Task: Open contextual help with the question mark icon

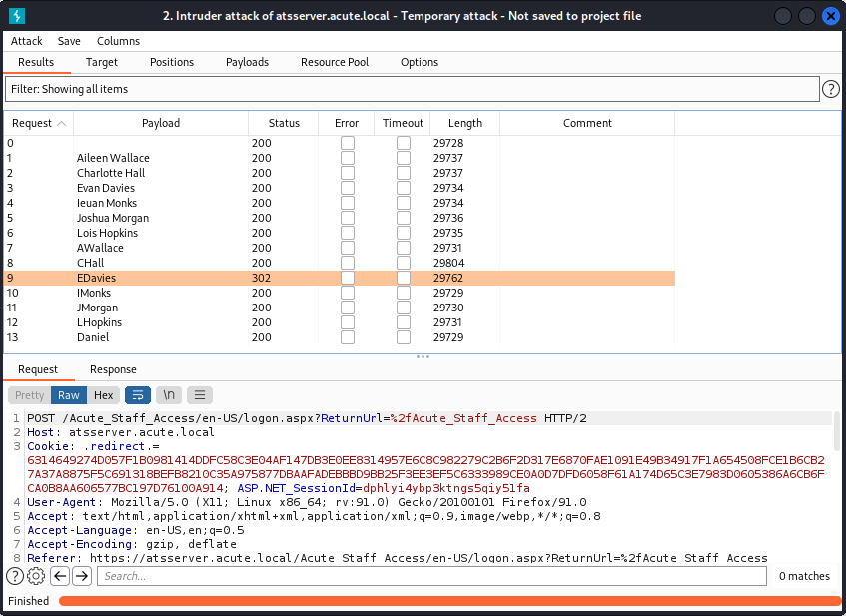Action: pyautogui.click(x=14, y=576)
